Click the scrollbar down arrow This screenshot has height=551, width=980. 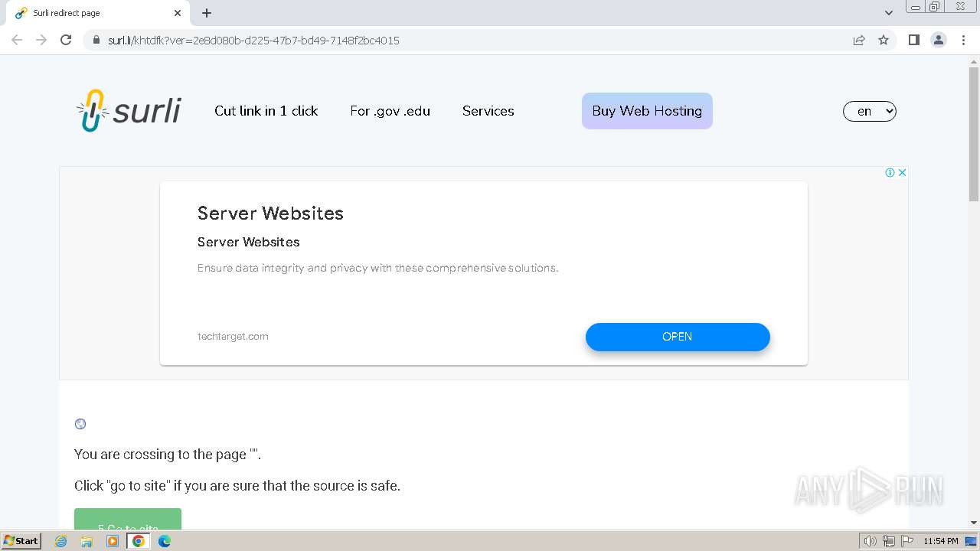point(974,523)
